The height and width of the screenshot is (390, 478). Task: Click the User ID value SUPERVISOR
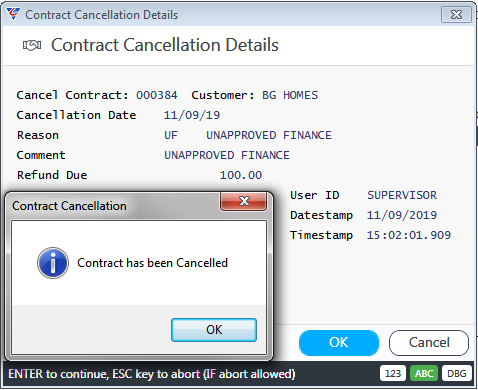[x=402, y=195]
